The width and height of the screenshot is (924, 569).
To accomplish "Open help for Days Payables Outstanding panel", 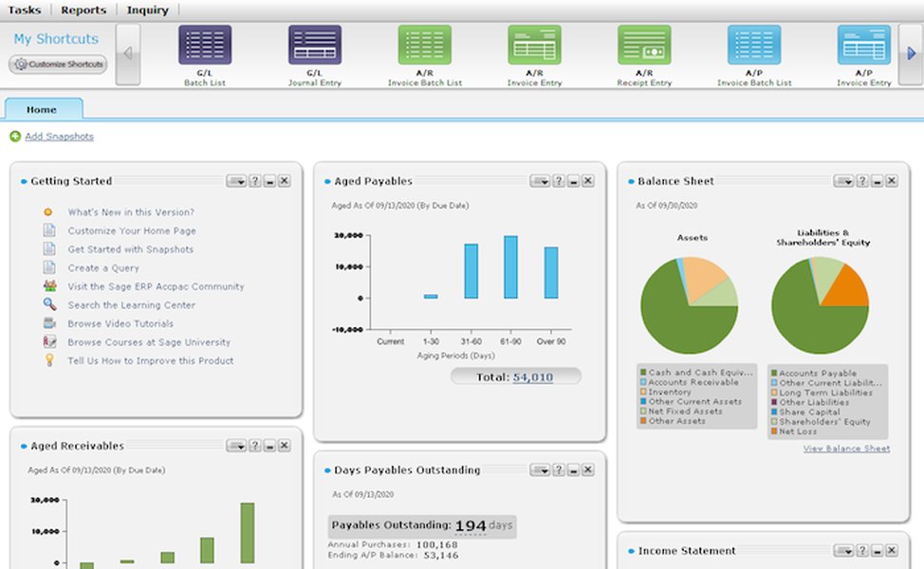I will pyautogui.click(x=558, y=469).
